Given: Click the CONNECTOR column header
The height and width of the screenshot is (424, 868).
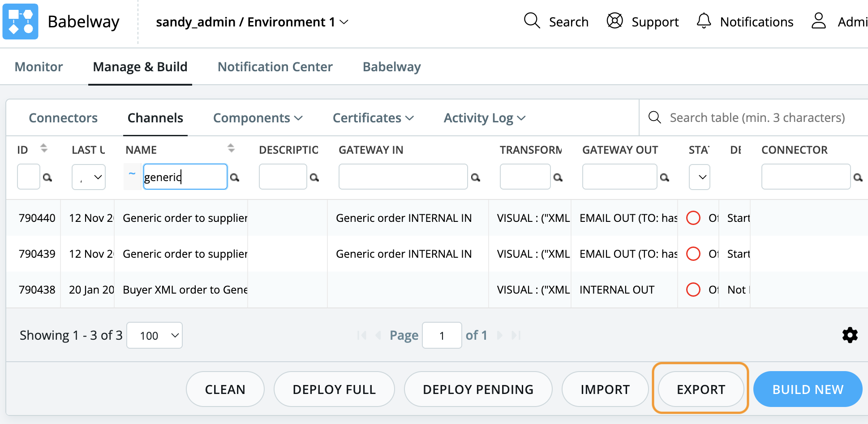Looking at the screenshot, I should 794,150.
